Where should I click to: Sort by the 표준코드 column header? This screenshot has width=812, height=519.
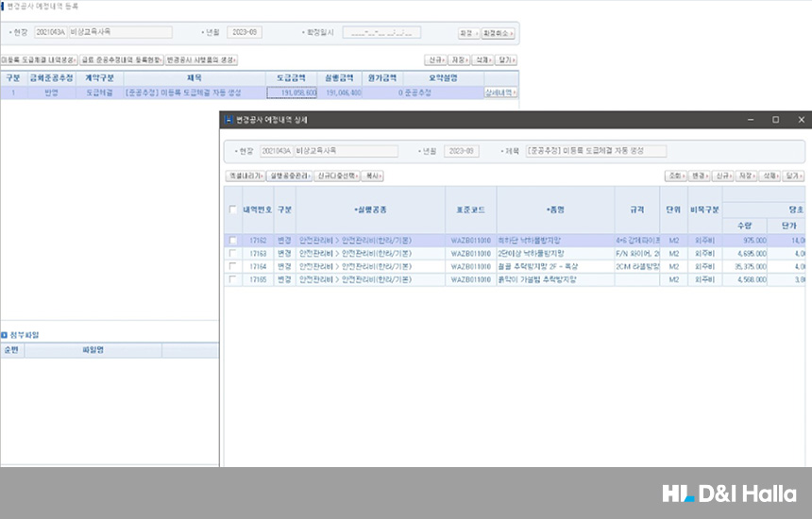click(x=470, y=209)
